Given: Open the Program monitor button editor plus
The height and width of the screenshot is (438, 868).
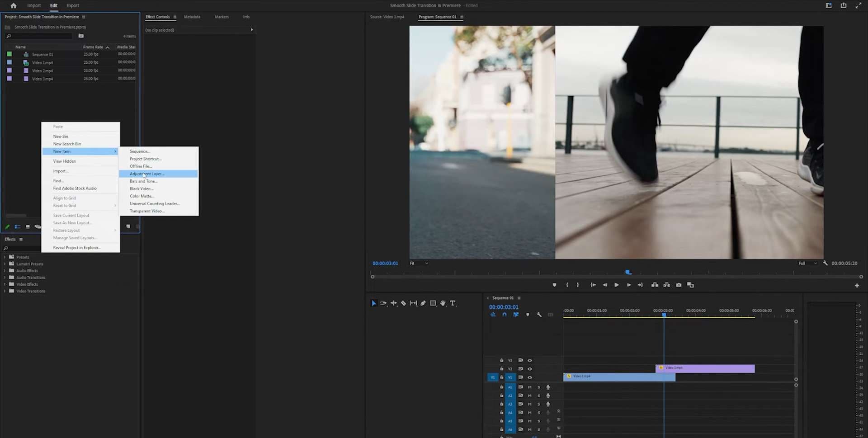Looking at the screenshot, I should (857, 285).
